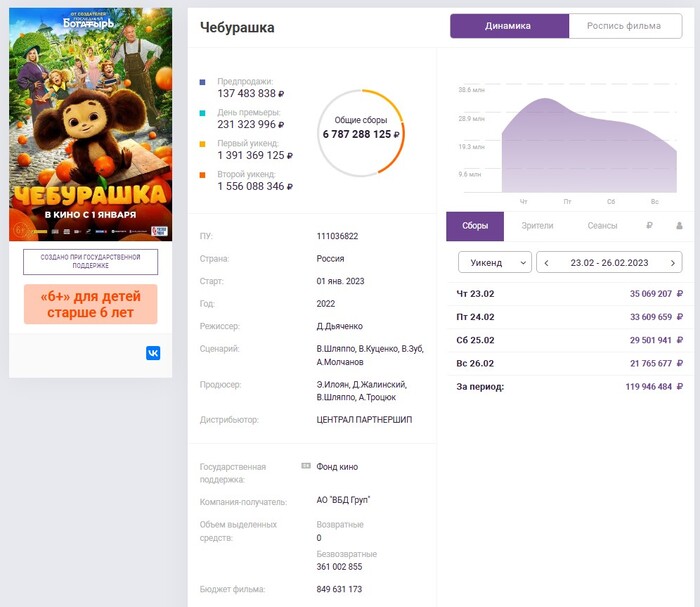The image size is (700, 607).
Task: Click the Уикенд dropdown chevron arrow
Action: pos(523,263)
